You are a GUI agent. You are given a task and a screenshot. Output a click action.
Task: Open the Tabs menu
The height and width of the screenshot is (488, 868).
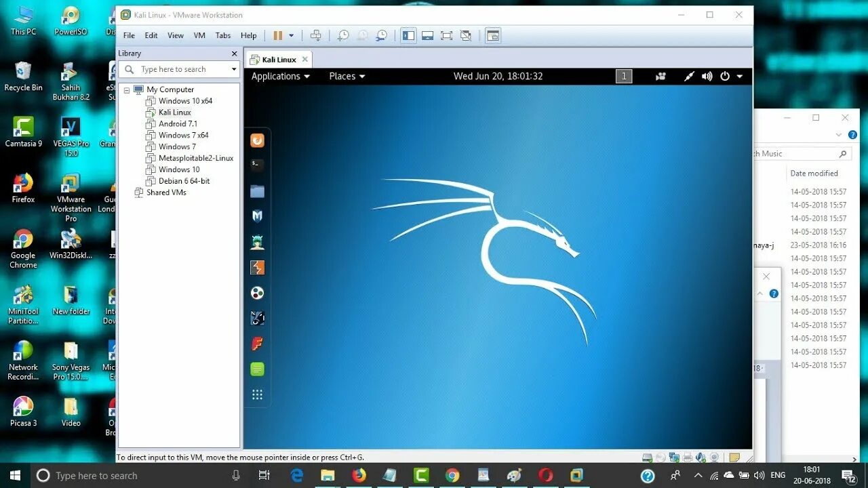click(x=223, y=35)
